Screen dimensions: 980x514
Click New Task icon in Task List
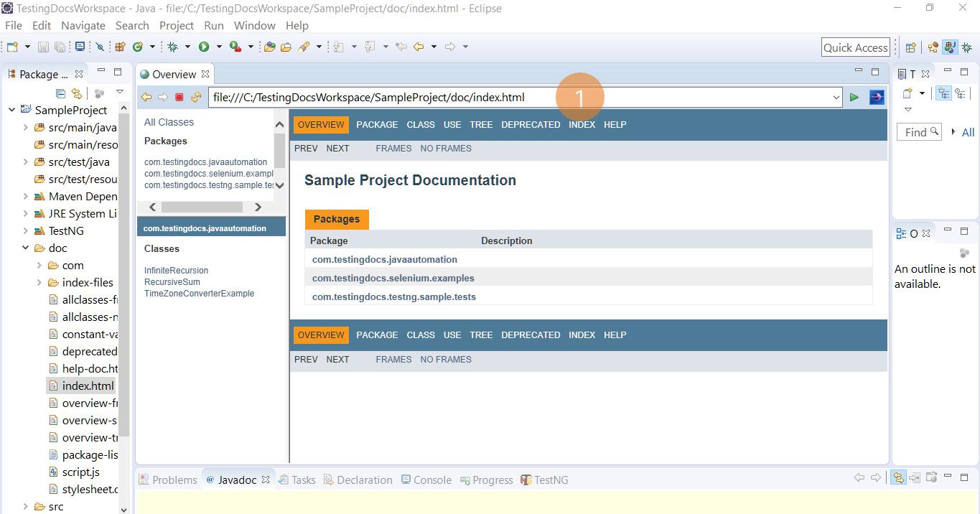point(907,93)
